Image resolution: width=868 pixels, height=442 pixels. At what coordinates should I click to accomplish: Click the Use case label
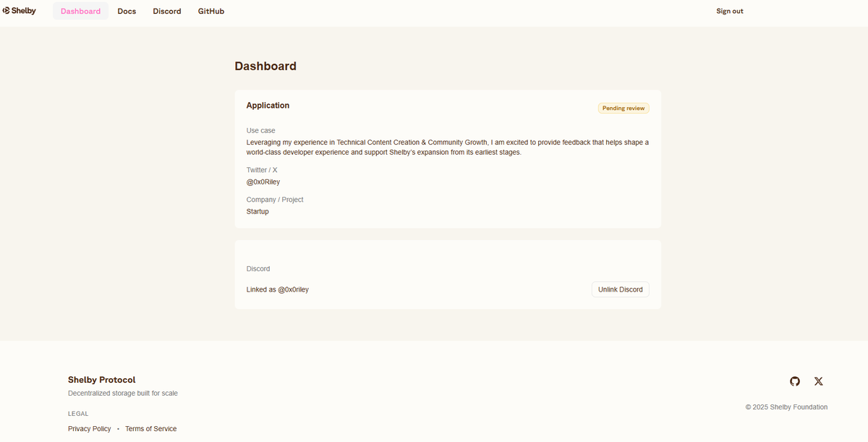(x=261, y=130)
